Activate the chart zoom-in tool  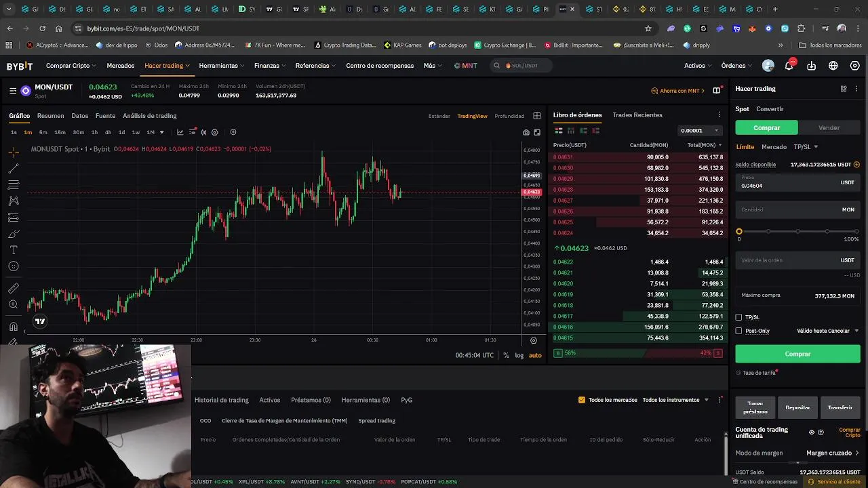point(14,304)
